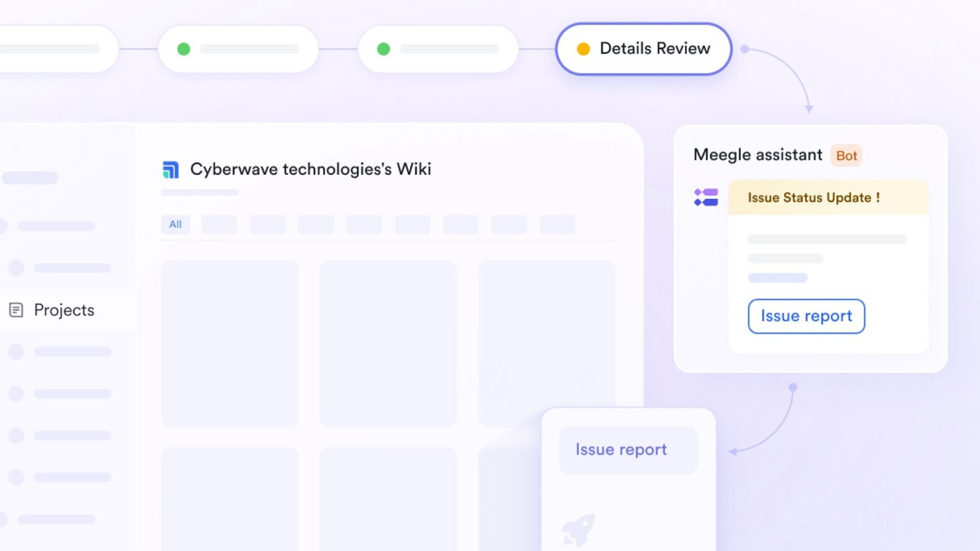
Task: Click the orange status dot beside Details Review
Action: [x=583, y=48]
